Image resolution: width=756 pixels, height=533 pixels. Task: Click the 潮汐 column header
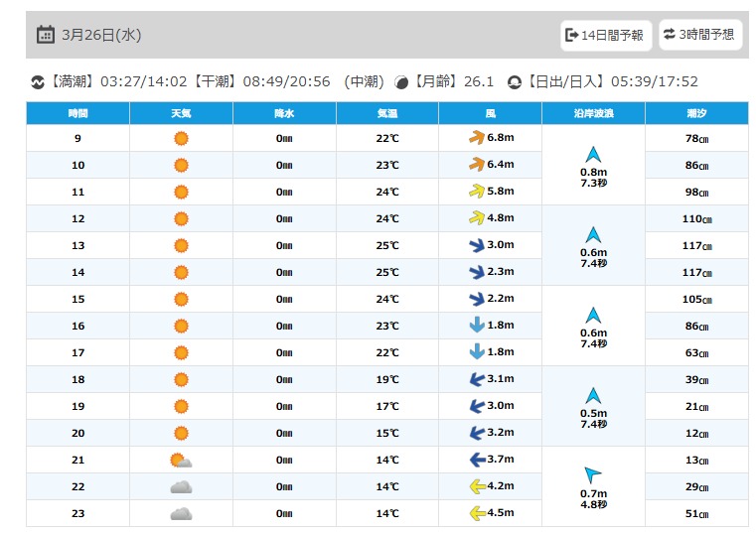(x=696, y=114)
